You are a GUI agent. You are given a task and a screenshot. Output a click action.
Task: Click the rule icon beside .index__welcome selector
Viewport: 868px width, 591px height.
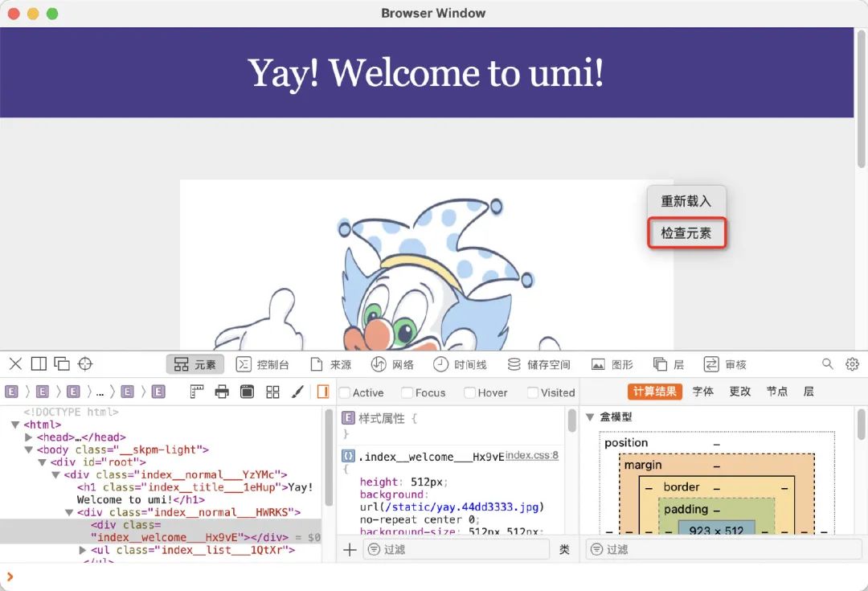[x=348, y=457]
